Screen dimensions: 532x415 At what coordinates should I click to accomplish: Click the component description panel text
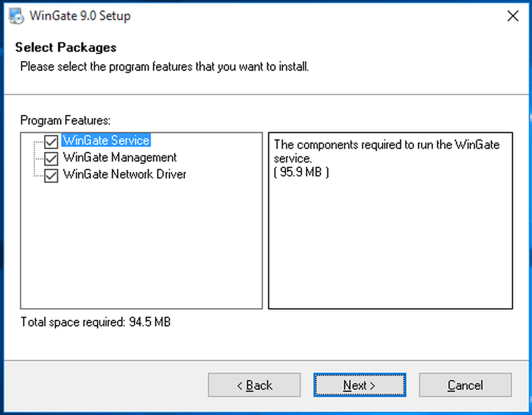pos(386,152)
